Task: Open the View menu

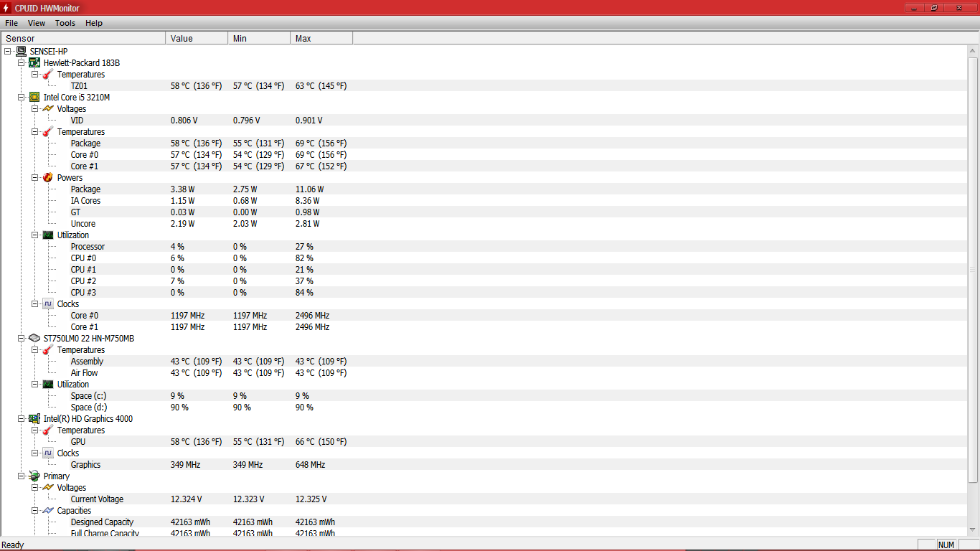Action: pos(37,23)
